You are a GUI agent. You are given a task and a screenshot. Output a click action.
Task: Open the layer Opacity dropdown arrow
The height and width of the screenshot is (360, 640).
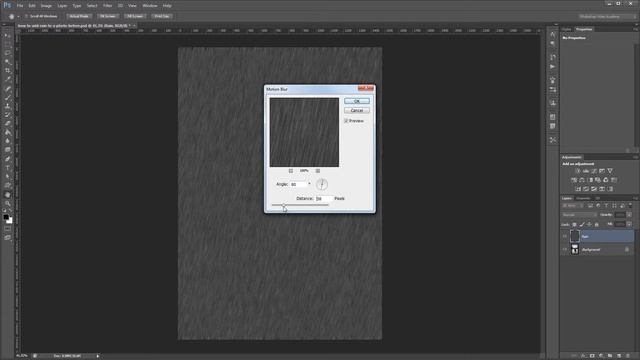629,215
